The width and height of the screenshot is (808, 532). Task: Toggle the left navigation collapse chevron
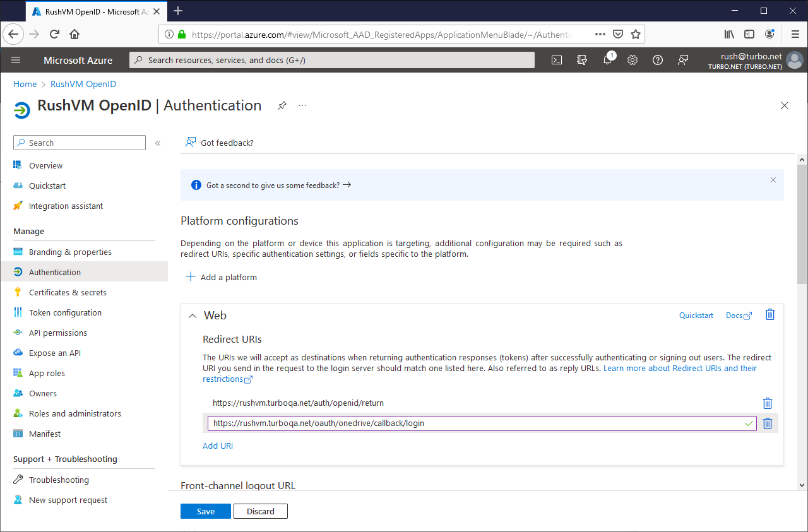[x=158, y=143]
